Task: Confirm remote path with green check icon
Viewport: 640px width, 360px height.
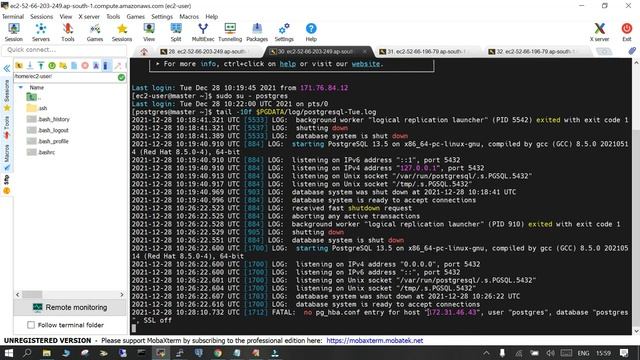Action: (121, 77)
